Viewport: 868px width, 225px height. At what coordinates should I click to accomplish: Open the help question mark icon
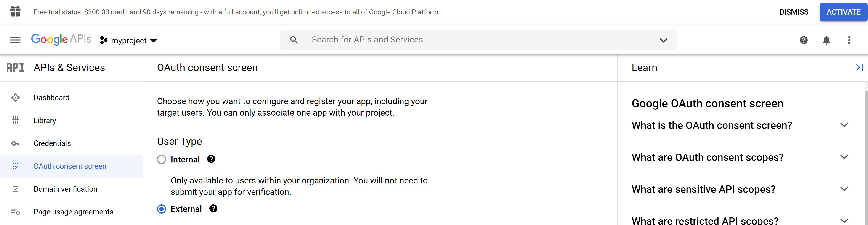pos(803,40)
